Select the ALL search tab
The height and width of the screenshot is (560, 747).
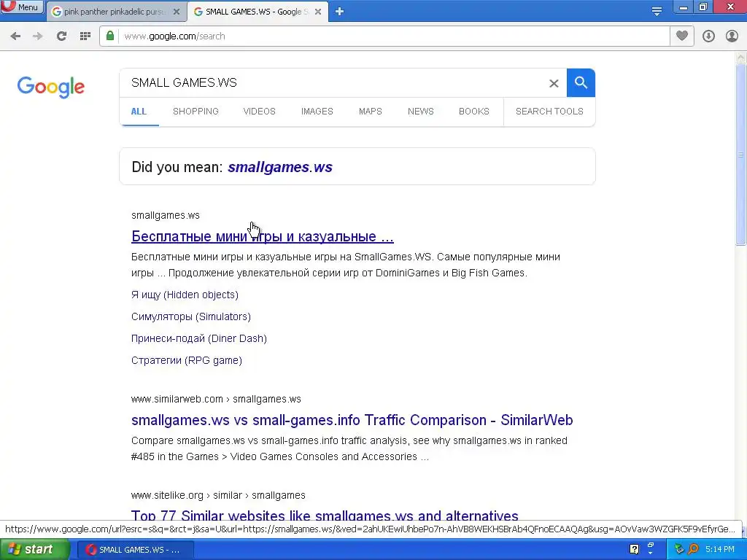tap(139, 112)
